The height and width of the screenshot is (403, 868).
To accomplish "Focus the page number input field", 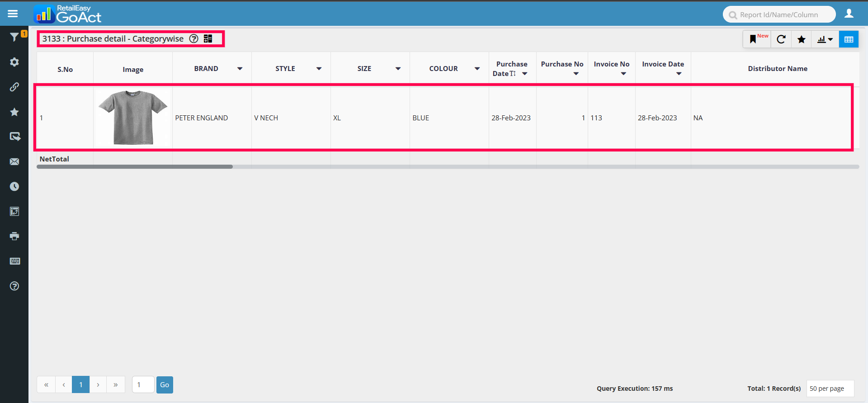I will pos(143,385).
